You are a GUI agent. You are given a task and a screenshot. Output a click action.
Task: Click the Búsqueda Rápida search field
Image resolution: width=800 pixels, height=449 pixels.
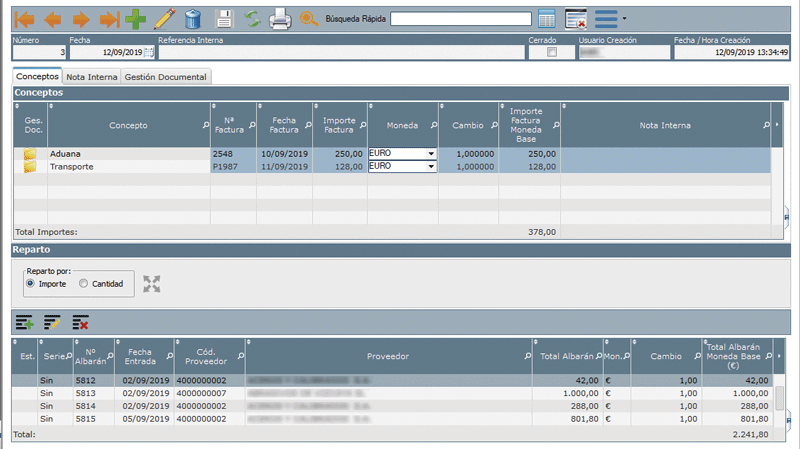460,18
